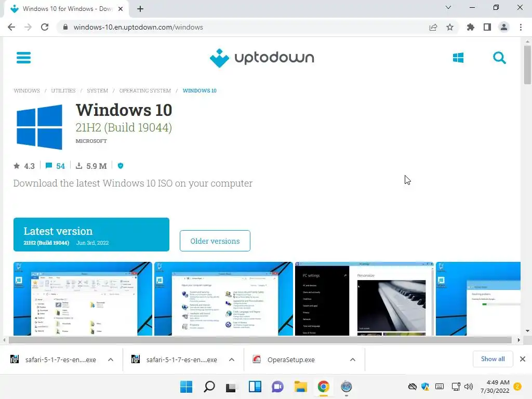Click the blue security shield badge
Viewport: 532px width, 399px height.
tap(121, 166)
